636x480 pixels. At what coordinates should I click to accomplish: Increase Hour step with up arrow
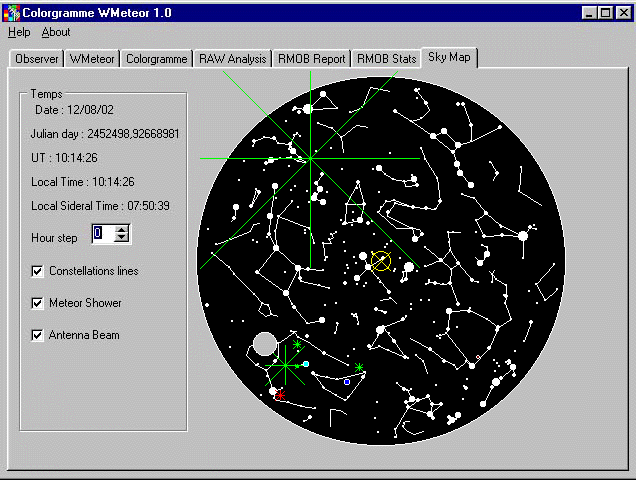pos(122,230)
